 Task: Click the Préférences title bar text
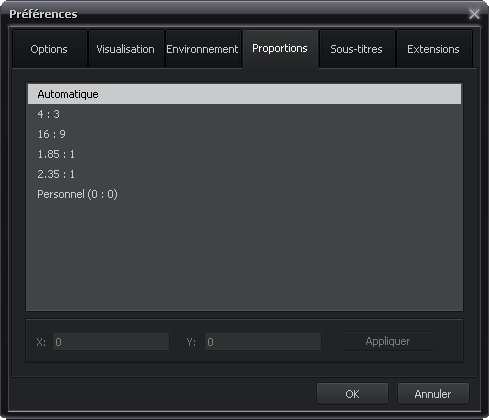point(43,14)
